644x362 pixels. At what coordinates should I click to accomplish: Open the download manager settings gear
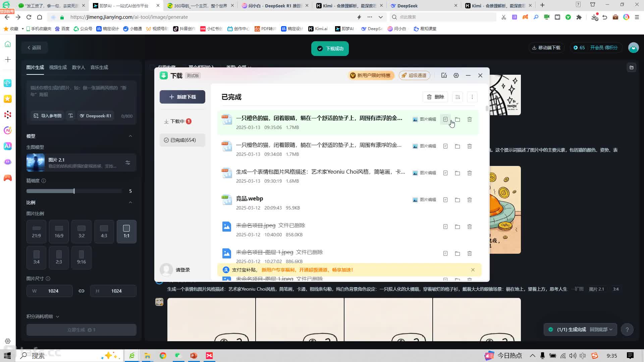[x=456, y=75]
